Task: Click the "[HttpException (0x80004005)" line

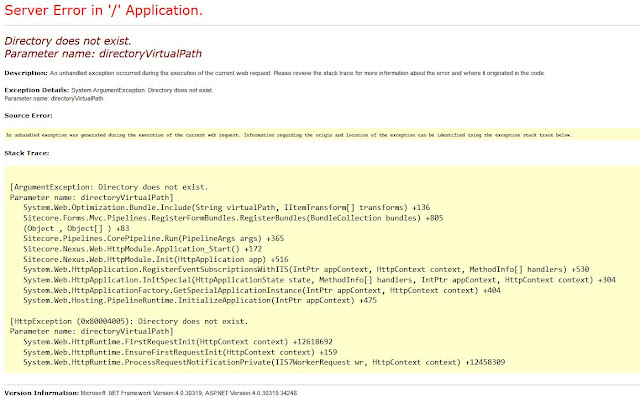Action: coord(128,320)
